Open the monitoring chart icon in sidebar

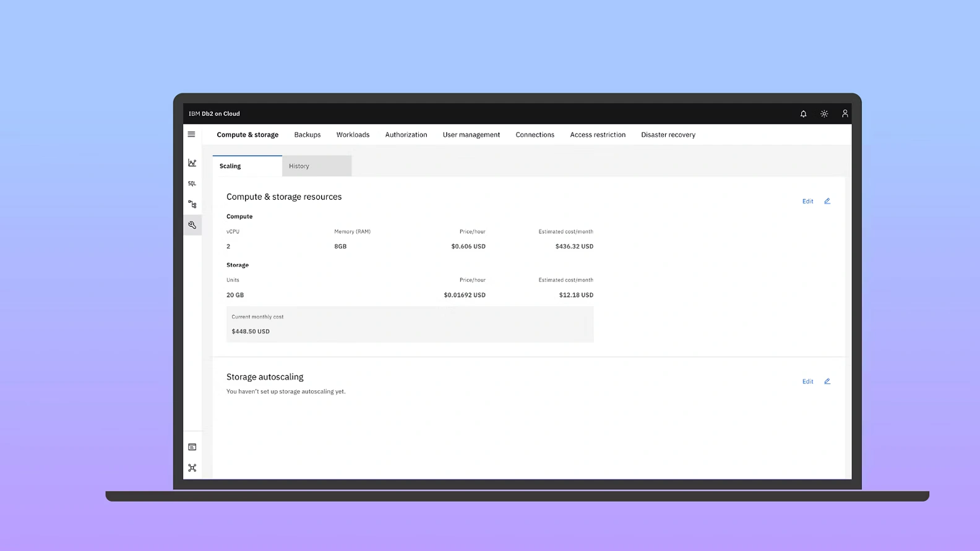tap(192, 163)
